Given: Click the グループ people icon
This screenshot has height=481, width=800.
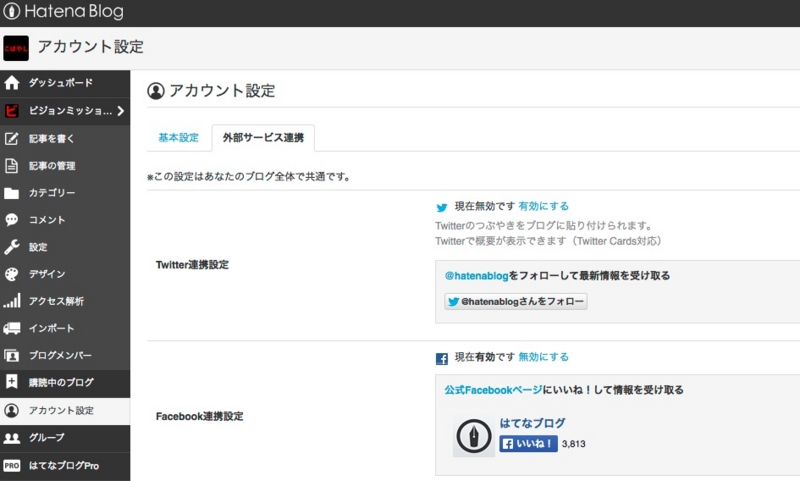Looking at the screenshot, I should [12, 438].
